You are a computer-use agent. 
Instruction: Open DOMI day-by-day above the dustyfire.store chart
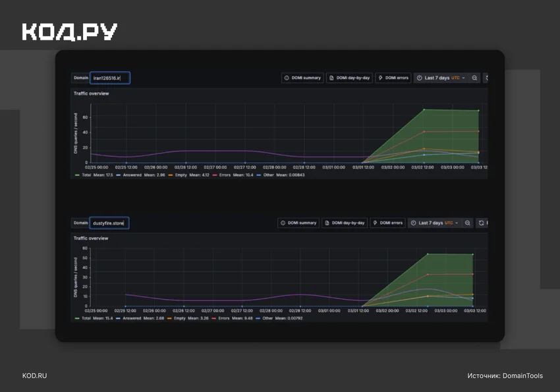click(345, 223)
